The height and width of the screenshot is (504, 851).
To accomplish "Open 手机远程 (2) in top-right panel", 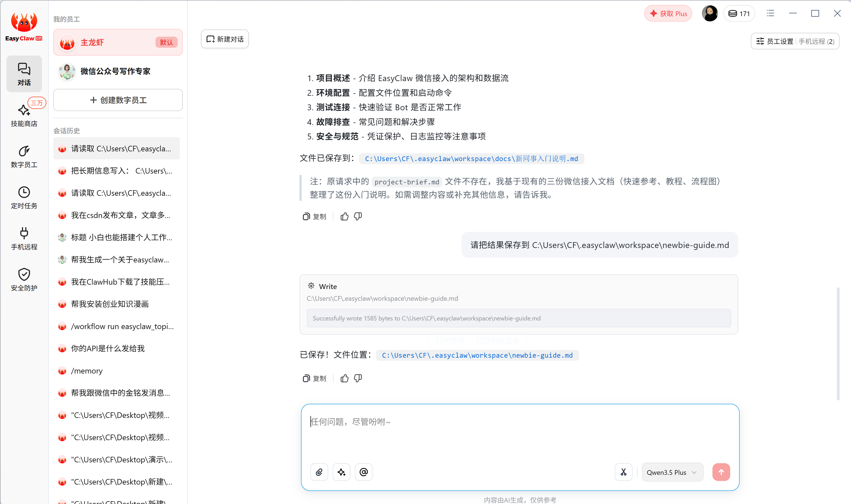I will (816, 41).
